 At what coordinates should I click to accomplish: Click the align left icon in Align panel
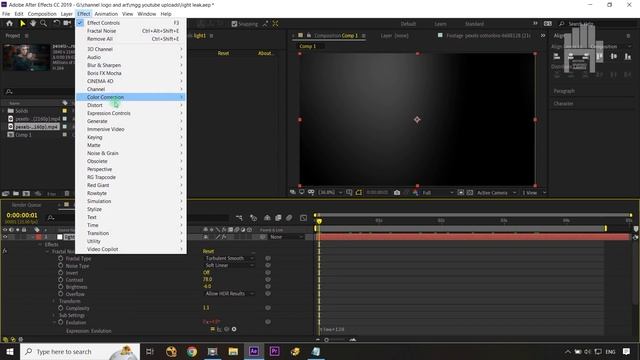[x=556, y=57]
